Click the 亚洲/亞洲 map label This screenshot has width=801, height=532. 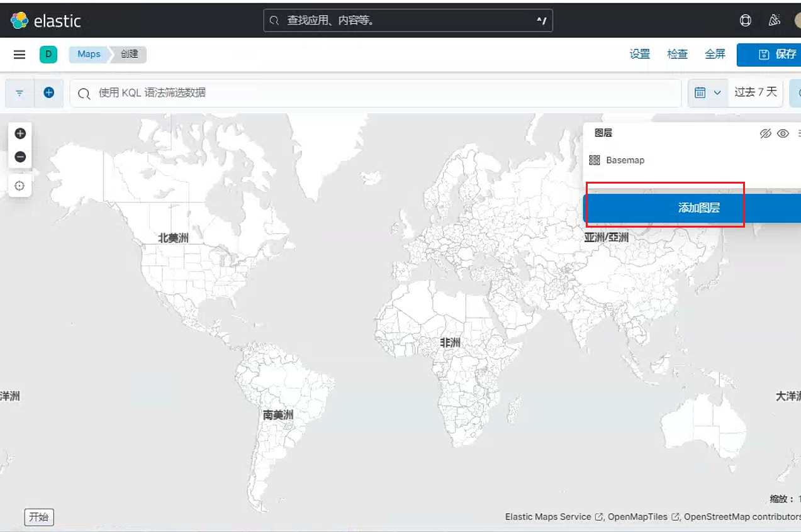(x=607, y=237)
